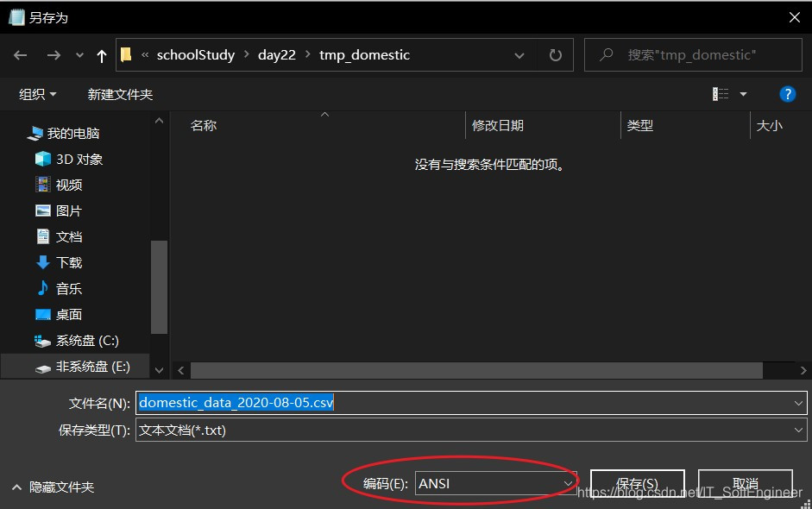Viewport: 812px width, 509px height.
Task: Open 3D 对象 folder
Action: coord(79,159)
